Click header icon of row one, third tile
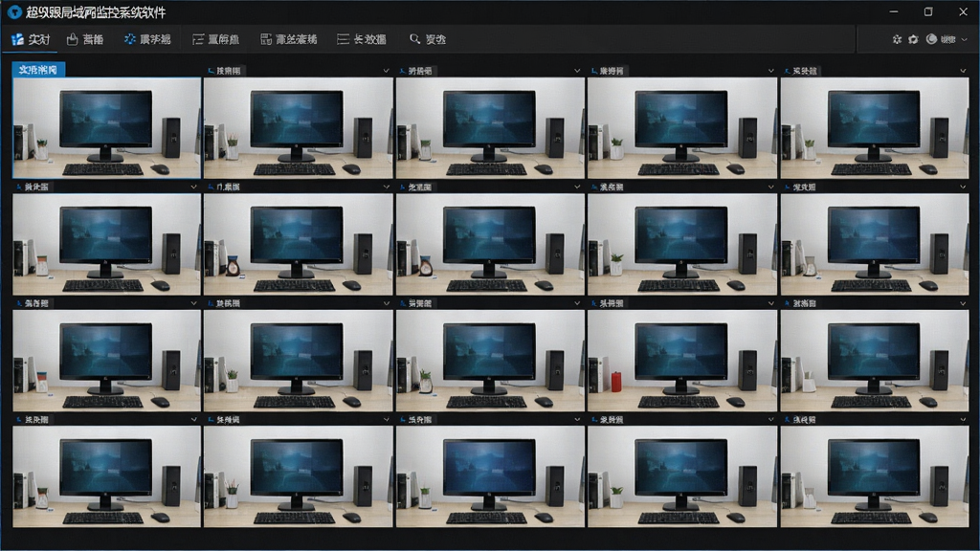The height and width of the screenshot is (551, 980). pos(403,71)
